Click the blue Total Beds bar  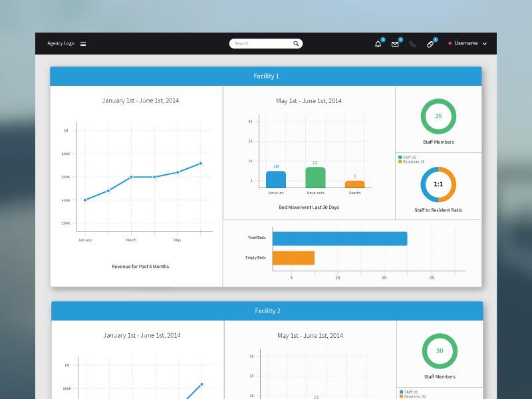point(340,239)
